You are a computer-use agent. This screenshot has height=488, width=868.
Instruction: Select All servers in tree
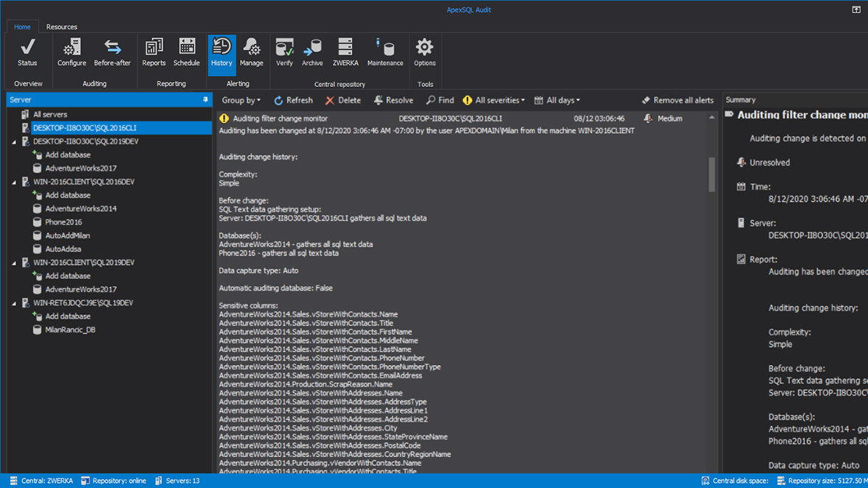[50, 115]
